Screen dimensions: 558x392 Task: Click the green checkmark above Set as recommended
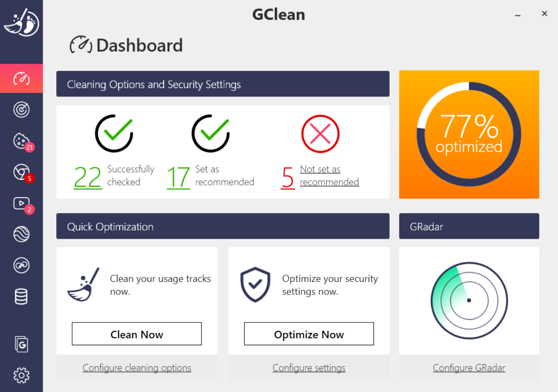[211, 134]
